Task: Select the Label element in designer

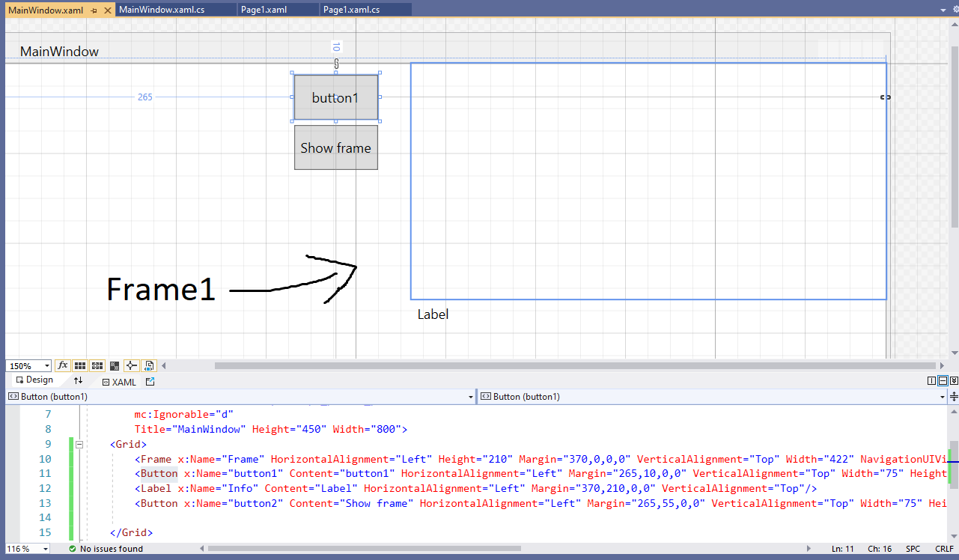Action: click(433, 314)
